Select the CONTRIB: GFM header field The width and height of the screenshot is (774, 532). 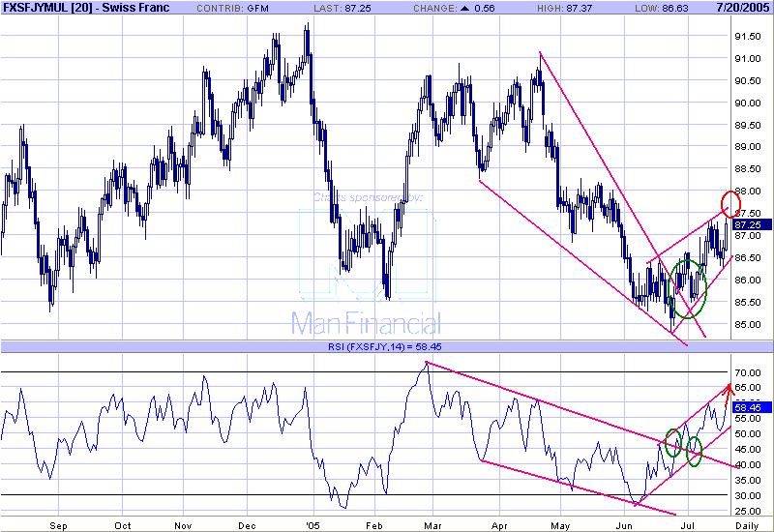coord(232,9)
